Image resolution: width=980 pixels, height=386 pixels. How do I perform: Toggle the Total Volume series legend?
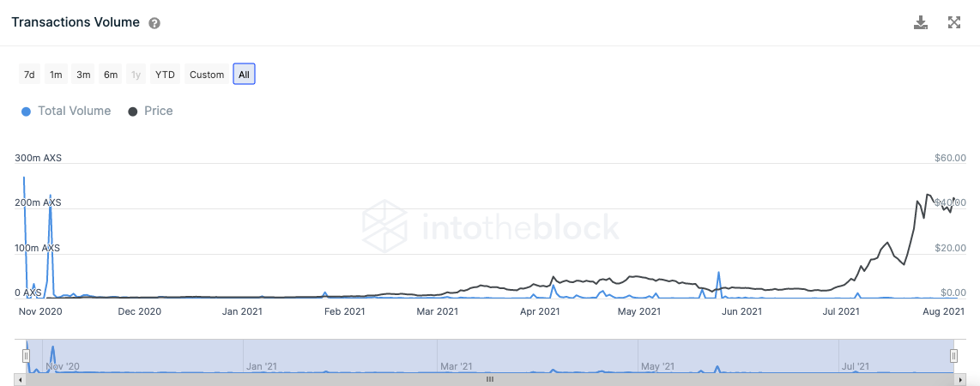click(x=74, y=111)
